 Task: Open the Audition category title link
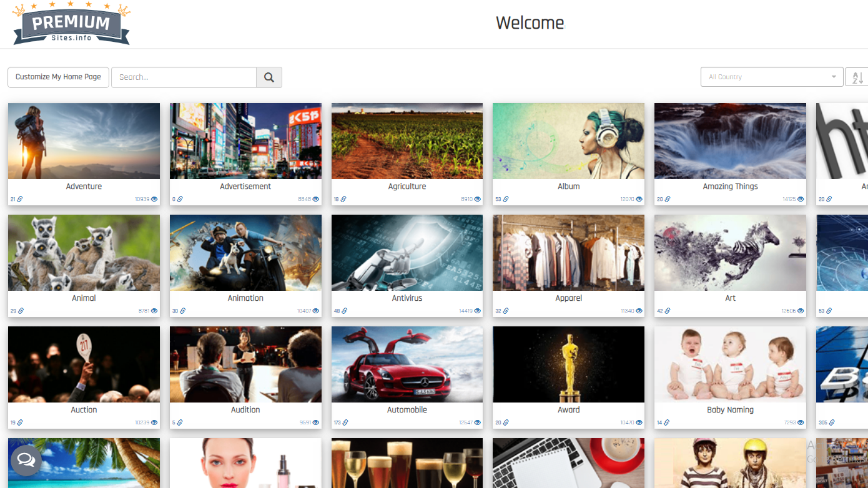(245, 410)
